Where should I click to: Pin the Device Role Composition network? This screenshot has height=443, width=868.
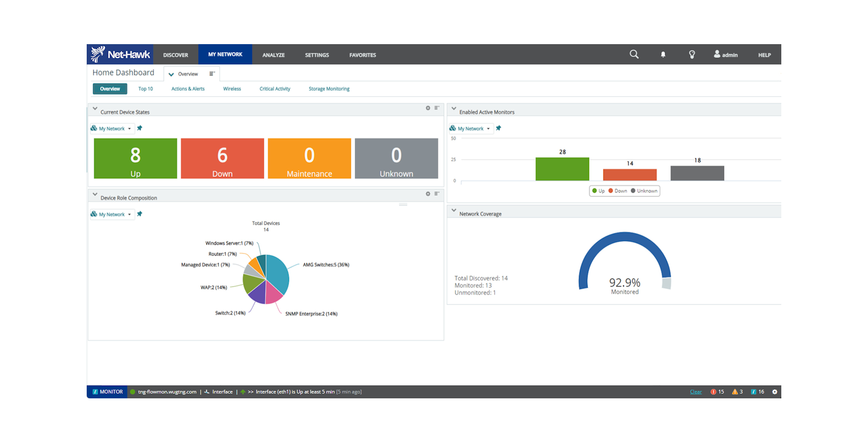coord(140,214)
